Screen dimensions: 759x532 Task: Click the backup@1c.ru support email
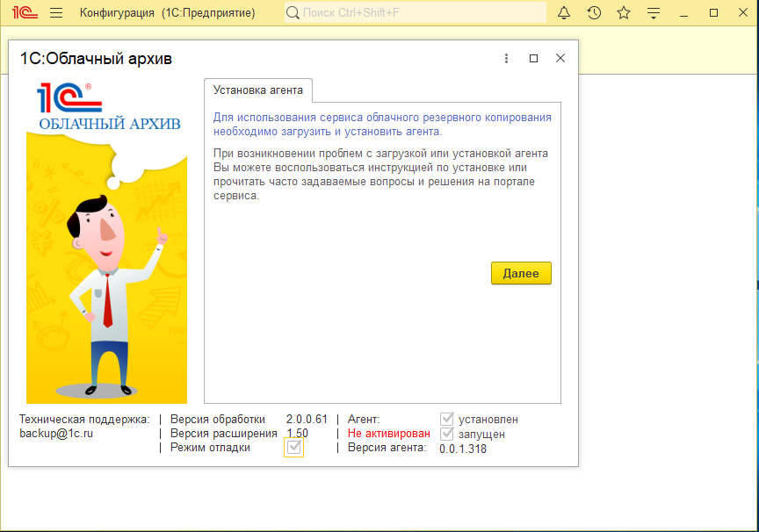(56, 434)
